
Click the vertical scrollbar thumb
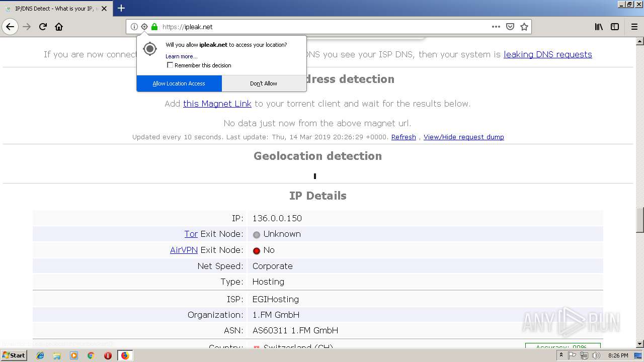tap(640, 220)
